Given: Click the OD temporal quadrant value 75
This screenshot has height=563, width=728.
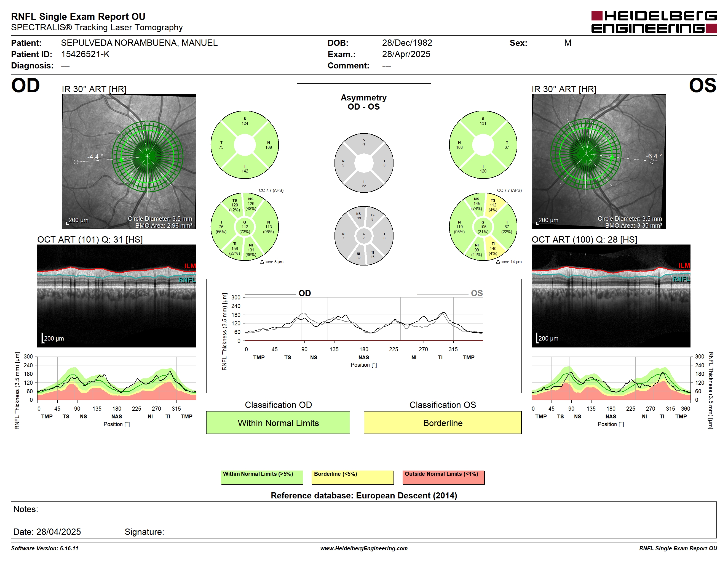Looking at the screenshot, I should (x=221, y=147).
